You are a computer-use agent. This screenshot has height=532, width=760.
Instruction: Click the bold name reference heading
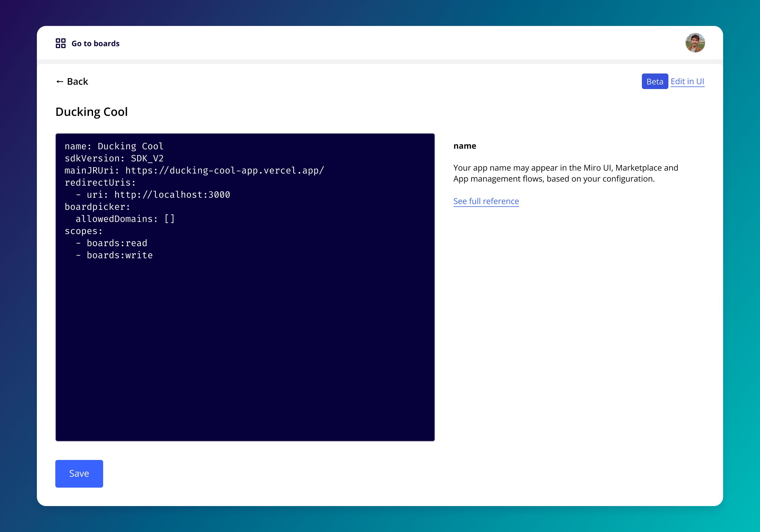click(x=465, y=146)
